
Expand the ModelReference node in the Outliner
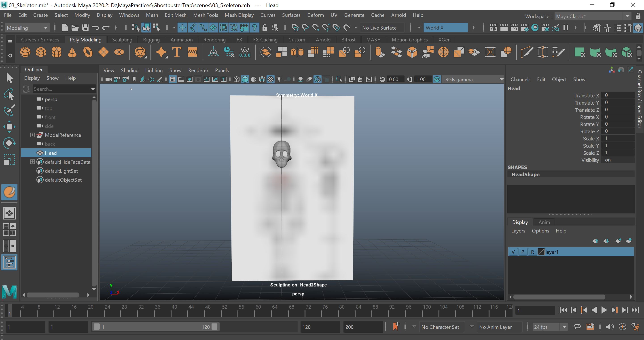(32, 135)
